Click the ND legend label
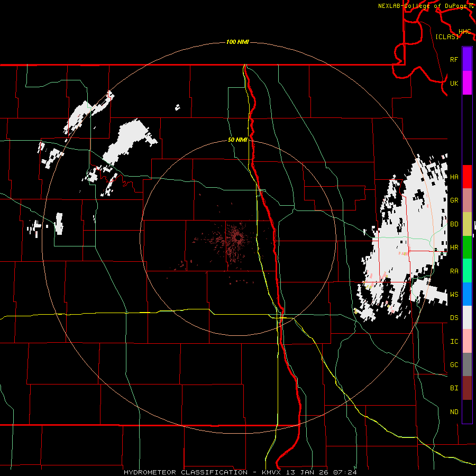Screen dimensions: 476x476 pos(454,412)
